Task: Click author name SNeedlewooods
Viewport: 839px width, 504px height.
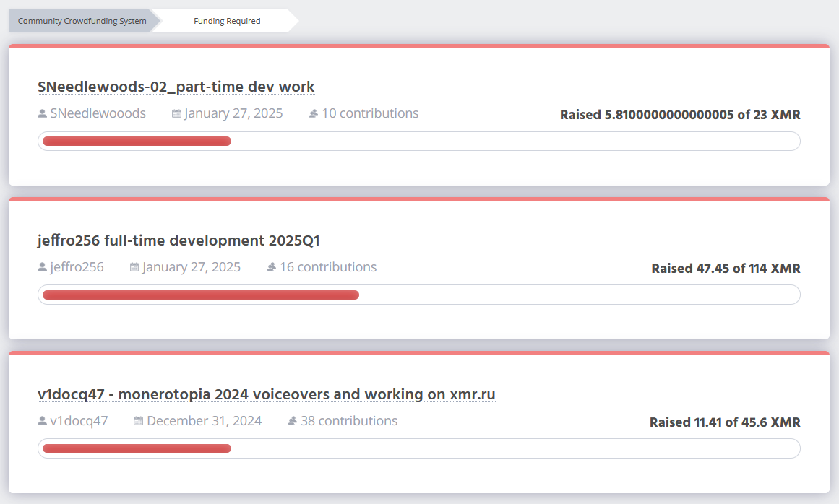Action: pyautogui.click(x=98, y=113)
